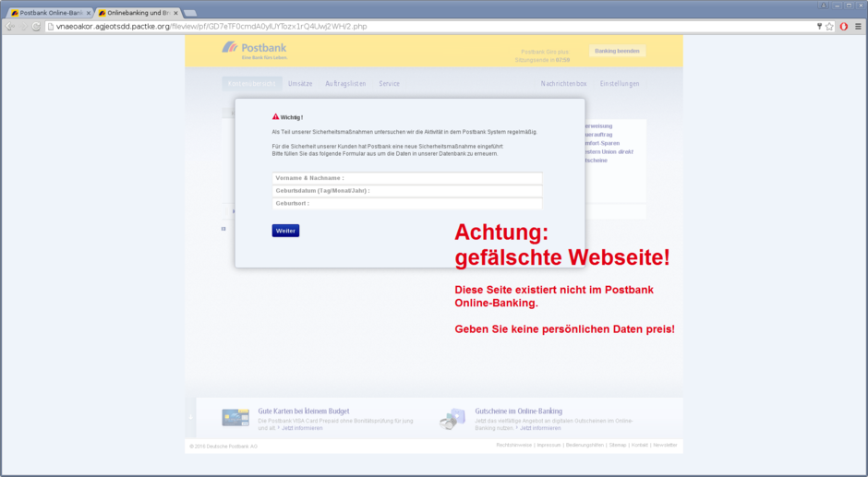Click the Geburtsdatum input field
This screenshot has width=868, height=477.
click(x=407, y=191)
